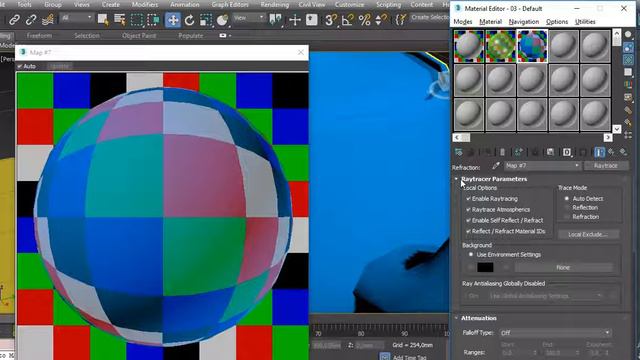This screenshot has width=640, height=360.
Task: Select the green second material sample slot
Action: coord(501,46)
